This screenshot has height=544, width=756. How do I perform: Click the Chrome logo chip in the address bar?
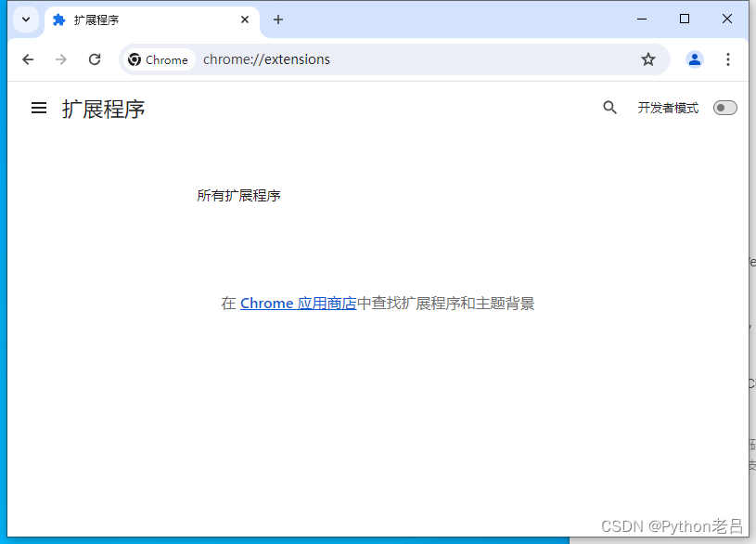tap(158, 58)
